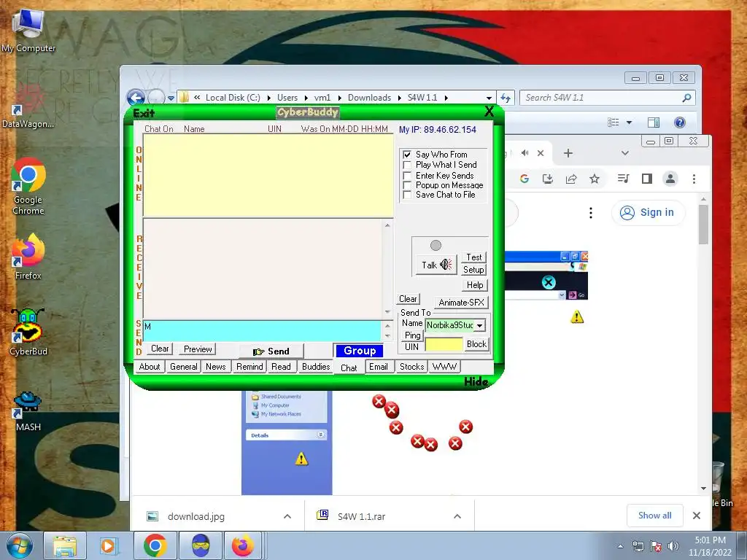Expand download.jpg download options chevron

coord(287,516)
